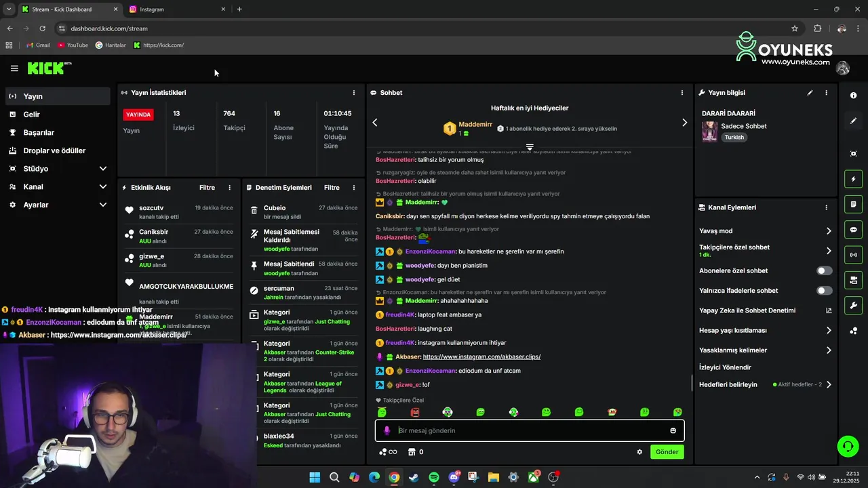Click the document icon in the right sidebar

[x=854, y=204]
